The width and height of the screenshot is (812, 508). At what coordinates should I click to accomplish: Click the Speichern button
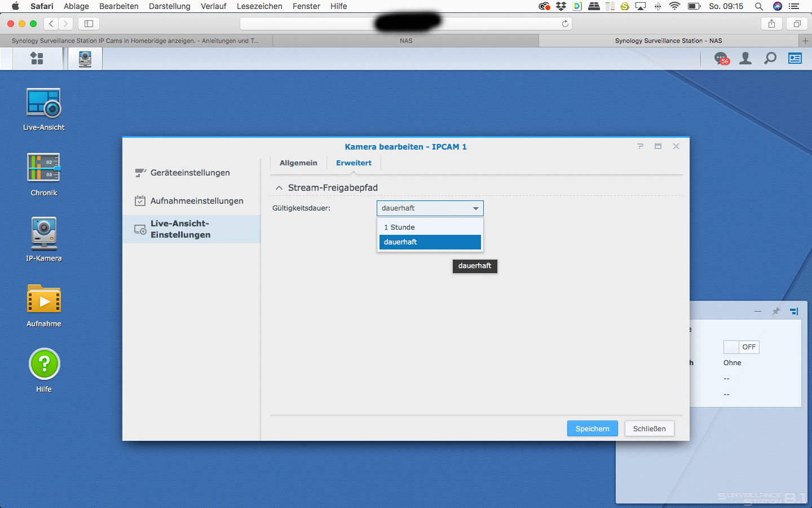pyautogui.click(x=592, y=429)
